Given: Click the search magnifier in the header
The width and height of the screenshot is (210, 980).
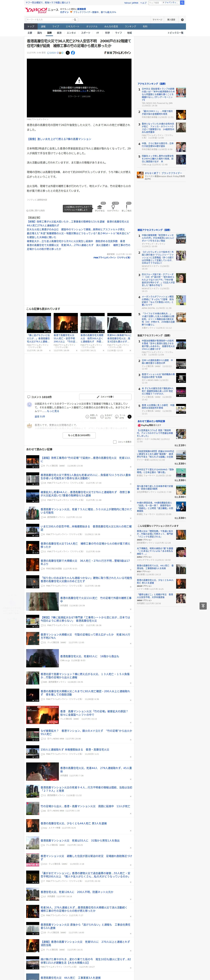Looking at the screenshot, I should tap(75, 20).
